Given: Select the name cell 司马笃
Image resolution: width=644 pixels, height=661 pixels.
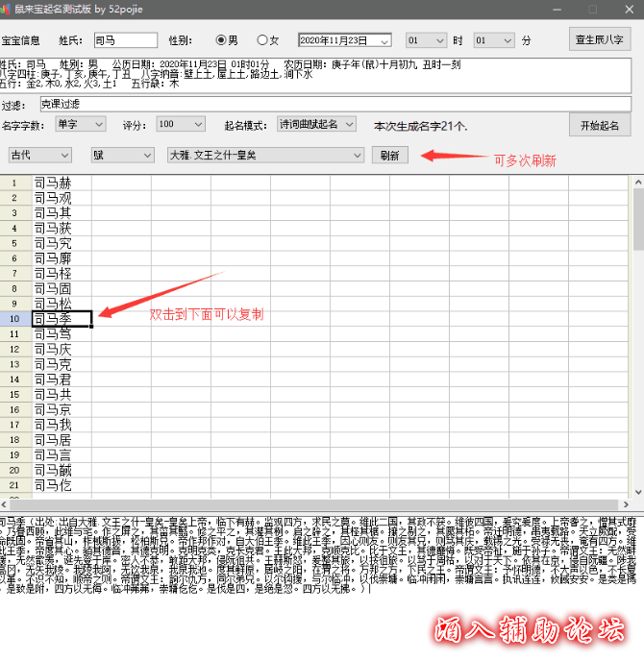Looking at the screenshot, I should point(62,334).
